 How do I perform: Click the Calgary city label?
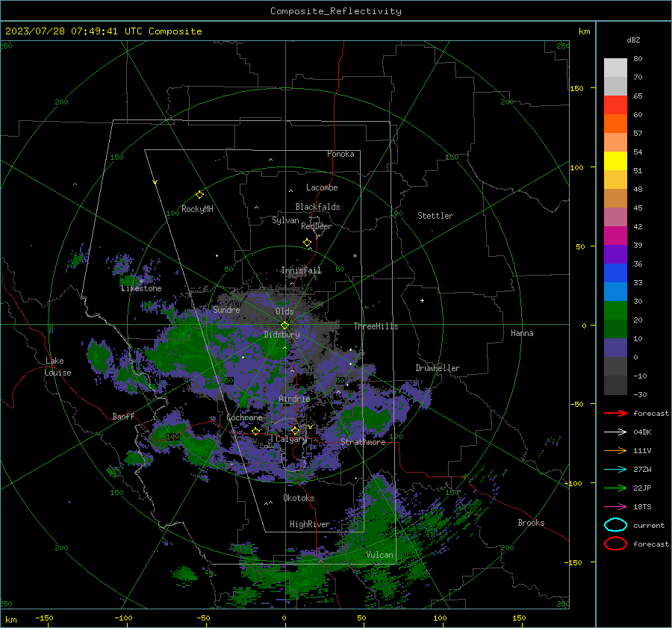click(291, 439)
